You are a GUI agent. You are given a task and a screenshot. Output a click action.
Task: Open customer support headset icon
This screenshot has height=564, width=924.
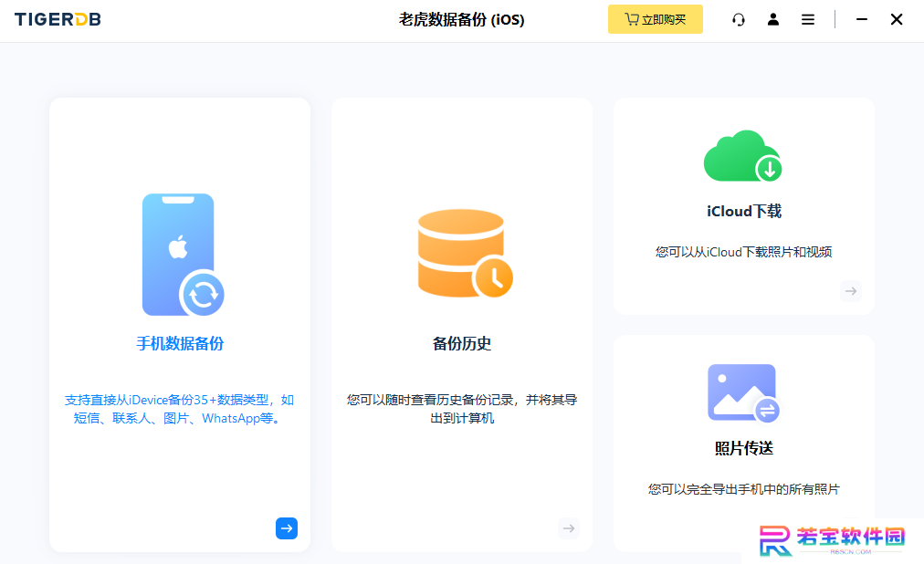click(x=739, y=20)
